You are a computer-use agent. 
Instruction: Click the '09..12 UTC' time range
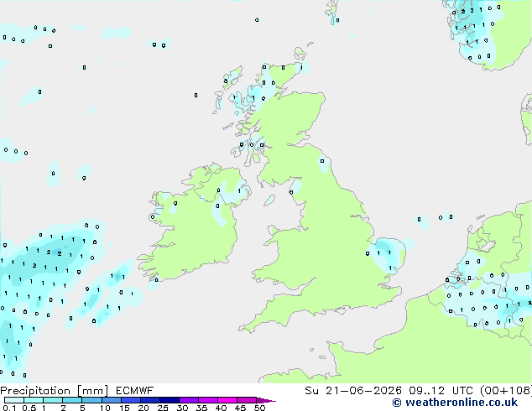[x=441, y=391]
